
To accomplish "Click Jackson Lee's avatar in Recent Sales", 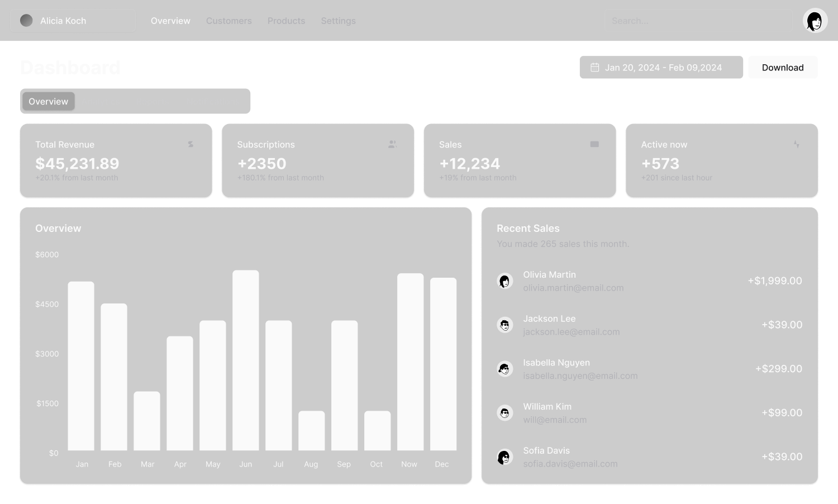I will tap(505, 325).
